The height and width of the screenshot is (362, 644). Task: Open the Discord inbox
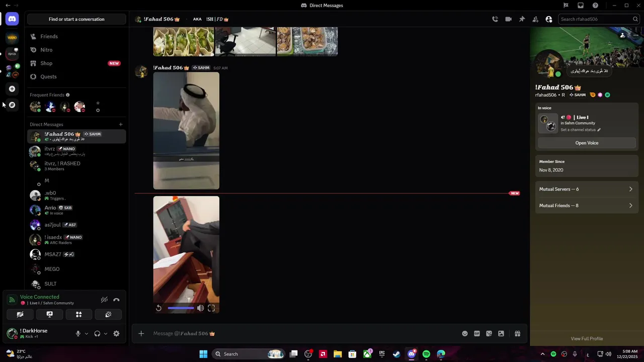coord(581,6)
